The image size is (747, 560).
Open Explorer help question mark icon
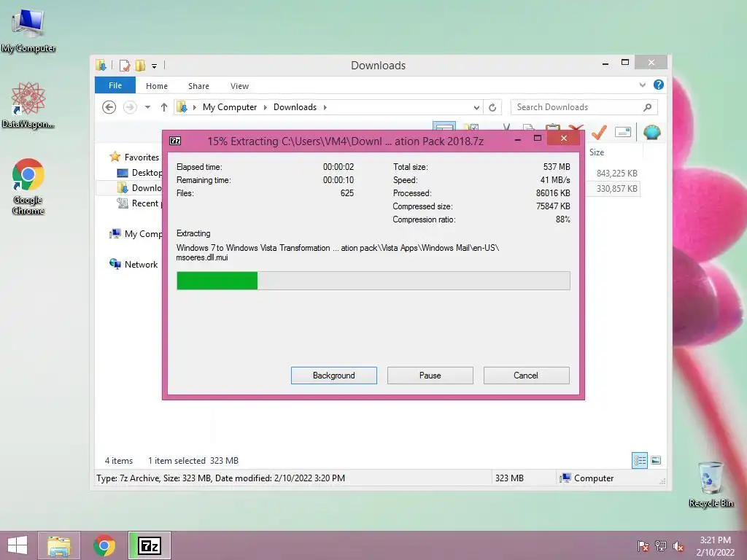659,85
